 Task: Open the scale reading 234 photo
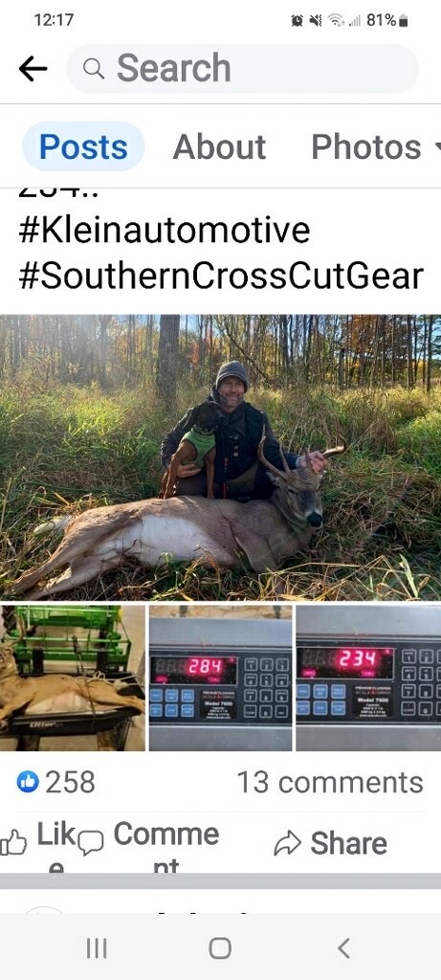coord(368,679)
